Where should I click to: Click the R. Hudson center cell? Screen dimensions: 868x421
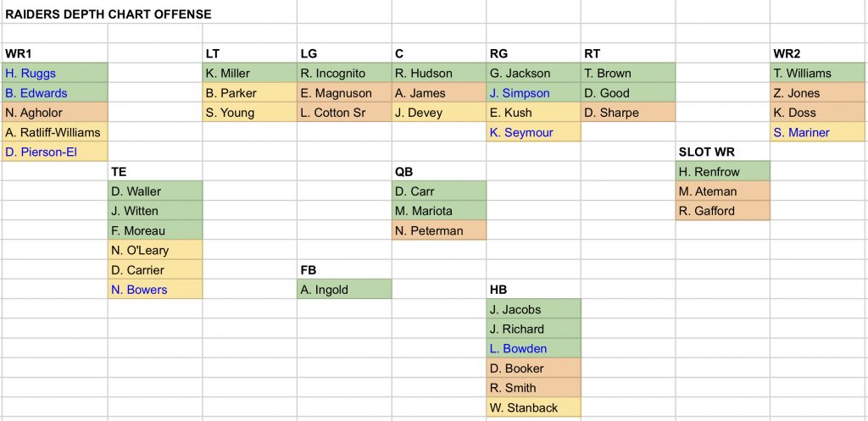pos(438,74)
